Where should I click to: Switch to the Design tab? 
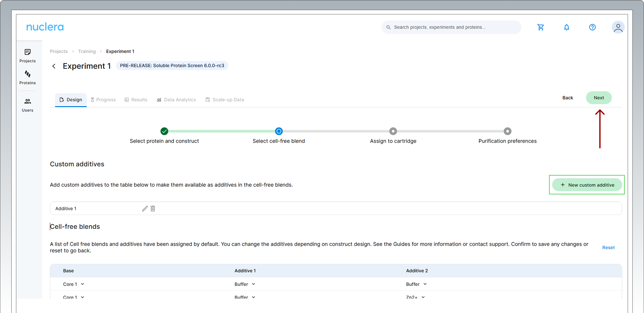click(x=71, y=100)
